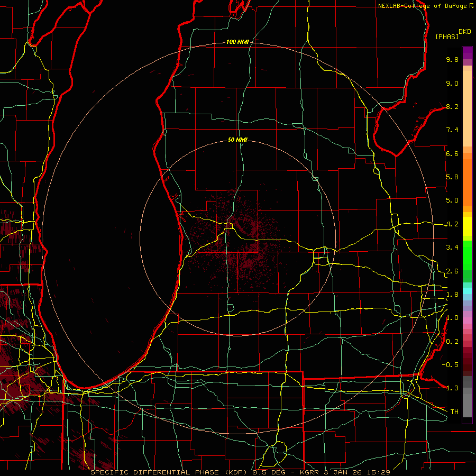Viewport: 476px width, 476px height.
Task: Select the 5.0 value on the scale
Action: (x=452, y=200)
